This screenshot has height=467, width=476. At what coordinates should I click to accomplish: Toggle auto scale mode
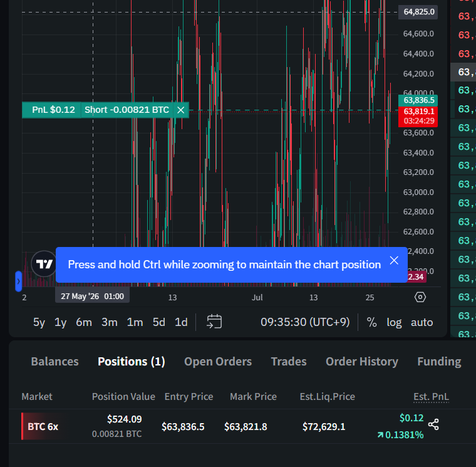click(422, 322)
